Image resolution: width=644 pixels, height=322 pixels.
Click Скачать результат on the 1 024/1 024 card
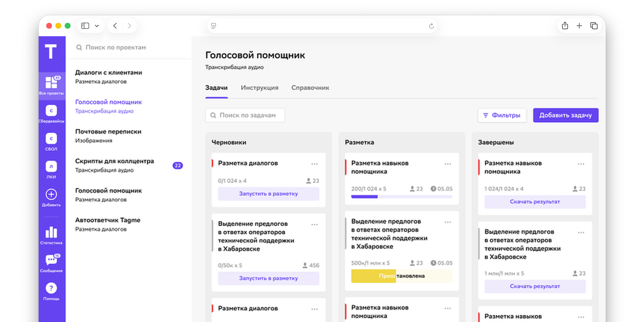(535, 202)
